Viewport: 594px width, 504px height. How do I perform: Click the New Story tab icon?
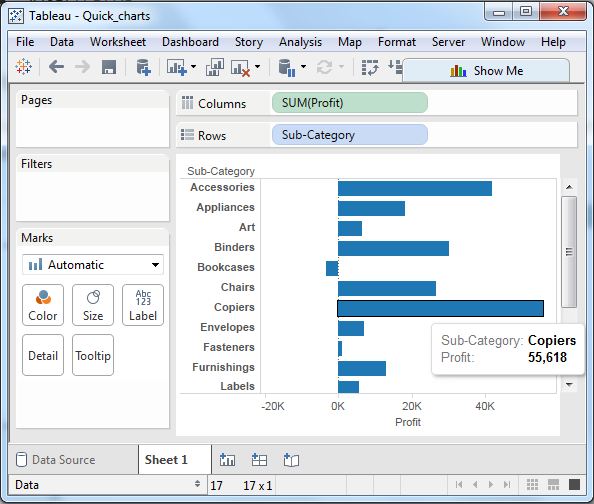(291, 460)
